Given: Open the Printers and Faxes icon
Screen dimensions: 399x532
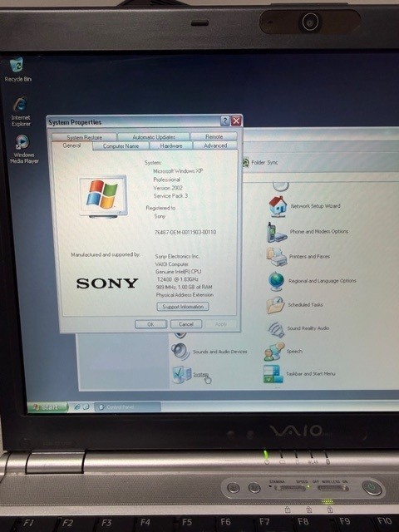Looking at the screenshot, I should pyautogui.click(x=277, y=257).
